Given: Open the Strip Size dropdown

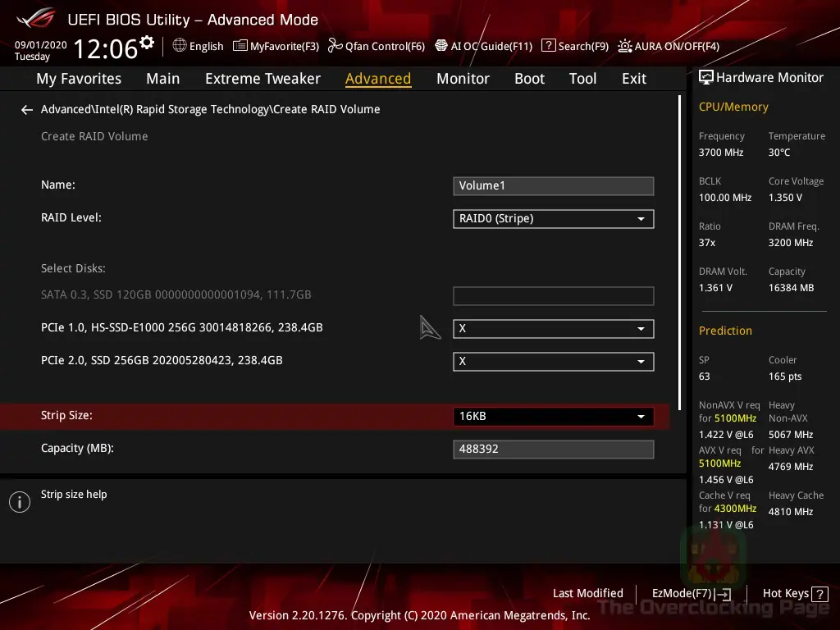Looking at the screenshot, I should 553,416.
